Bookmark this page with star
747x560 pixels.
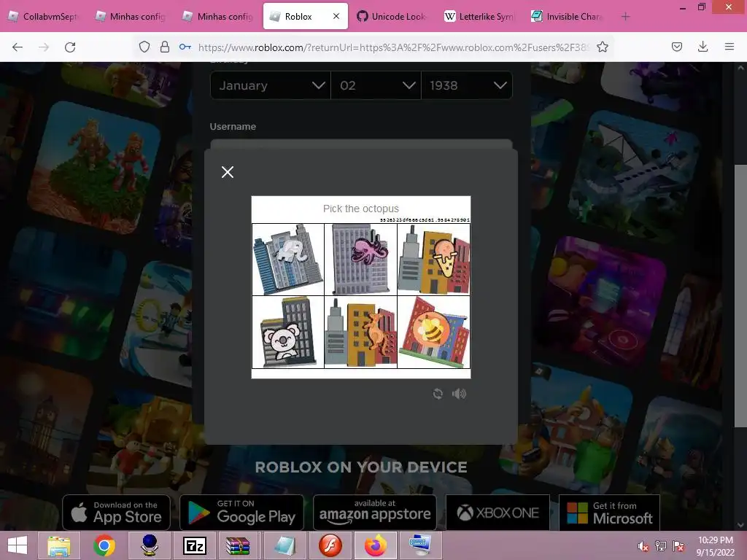coord(603,47)
